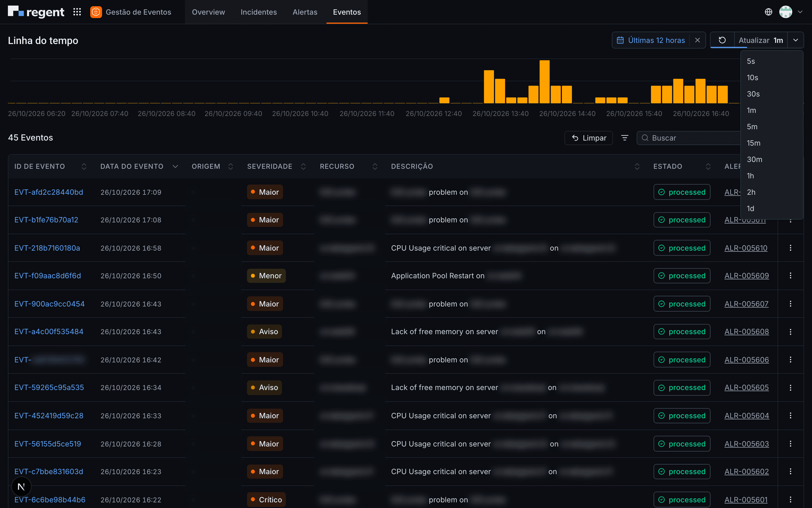Click the refresh circular arrow button
Image resolution: width=812 pixels, height=508 pixels.
(722, 40)
